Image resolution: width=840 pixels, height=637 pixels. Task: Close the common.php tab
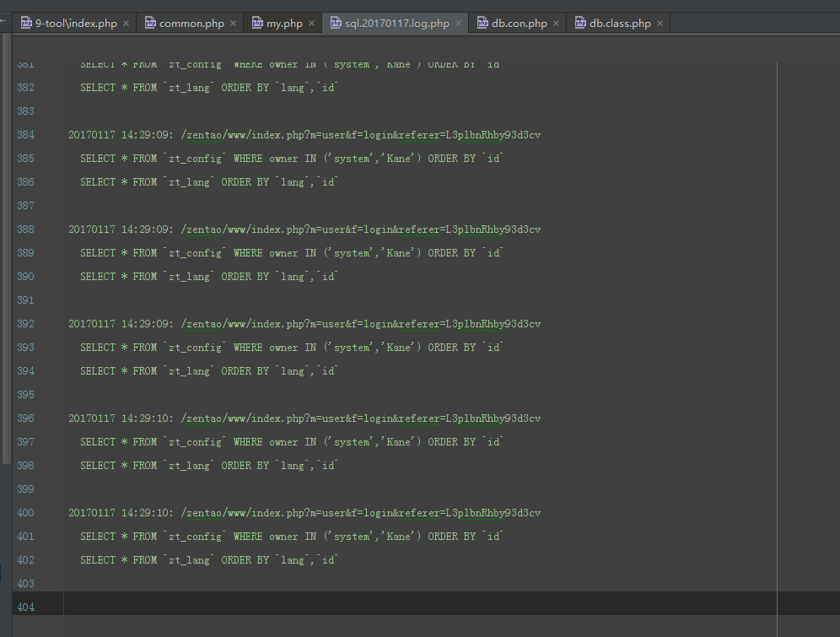(x=233, y=24)
